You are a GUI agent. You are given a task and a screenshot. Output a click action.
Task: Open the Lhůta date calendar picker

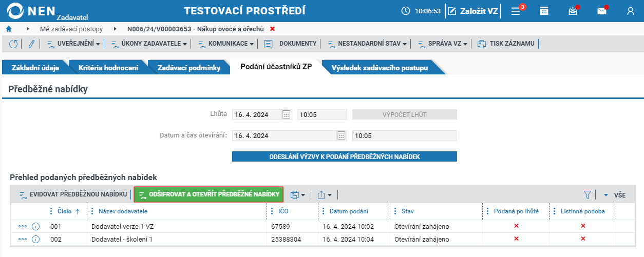click(x=287, y=114)
